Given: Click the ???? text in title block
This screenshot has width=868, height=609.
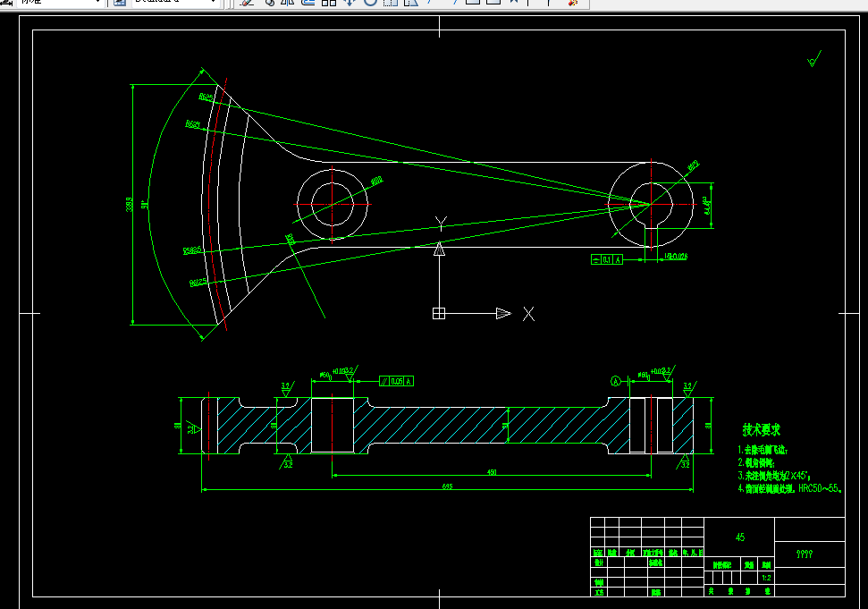Looking at the screenshot, I should [x=805, y=554].
